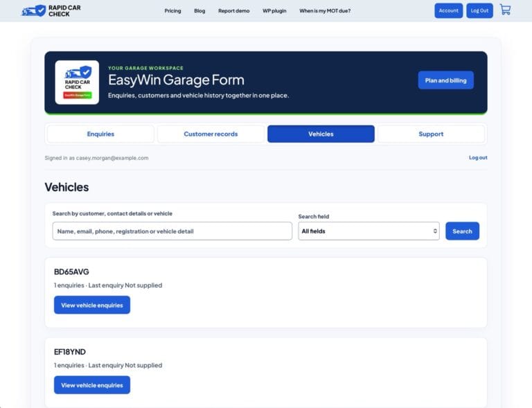This screenshot has width=532, height=408.
Task: Select the BD65AVG registration text
Action: [x=71, y=272]
